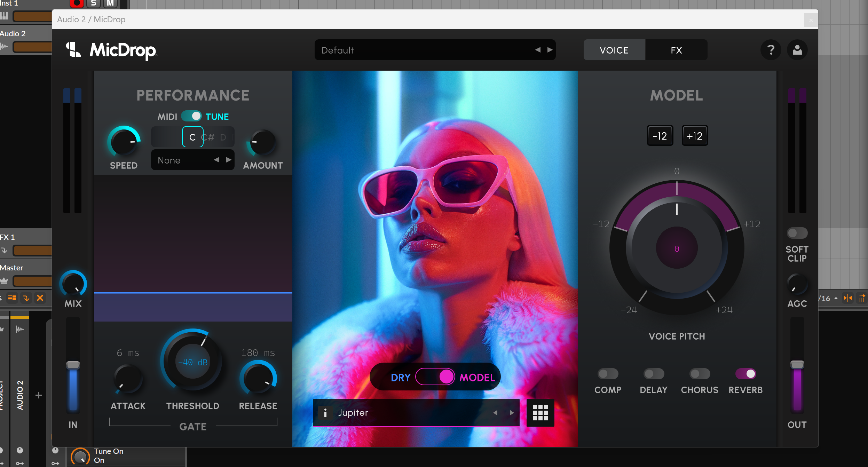Viewport: 868px width, 467px height.
Task: Click the IN level slider handle
Action: [73, 365]
